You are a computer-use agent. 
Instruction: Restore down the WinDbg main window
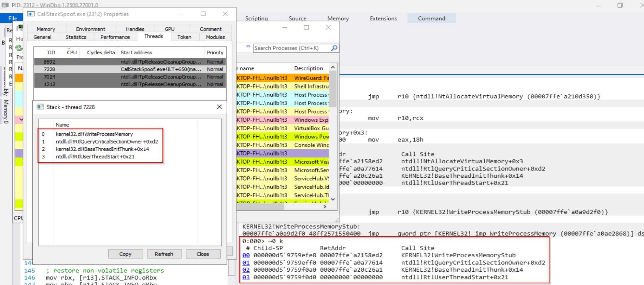(x=620, y=5)
